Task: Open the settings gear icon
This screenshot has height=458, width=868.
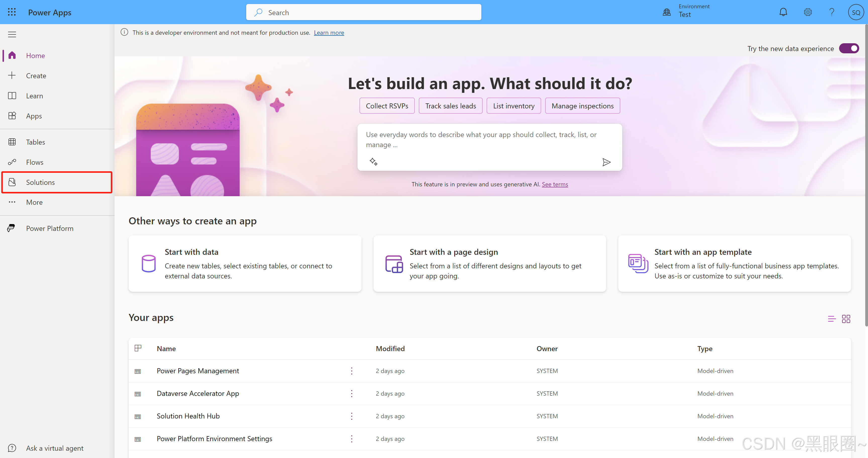Action: 808,12
